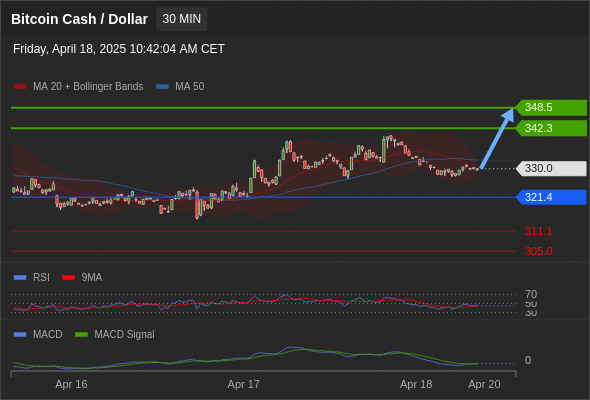Click the 30 MIN timeframe badge

click(x=182, y=19)
